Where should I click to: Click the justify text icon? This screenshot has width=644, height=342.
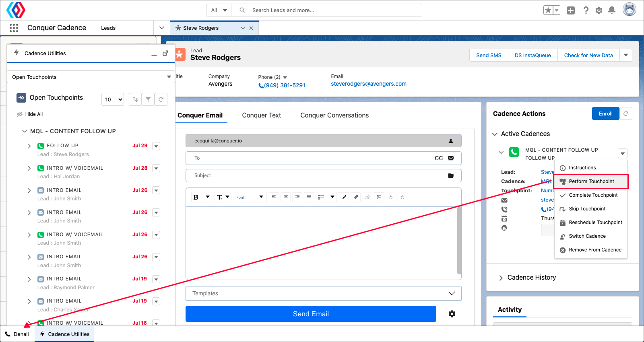pos(309,197)
